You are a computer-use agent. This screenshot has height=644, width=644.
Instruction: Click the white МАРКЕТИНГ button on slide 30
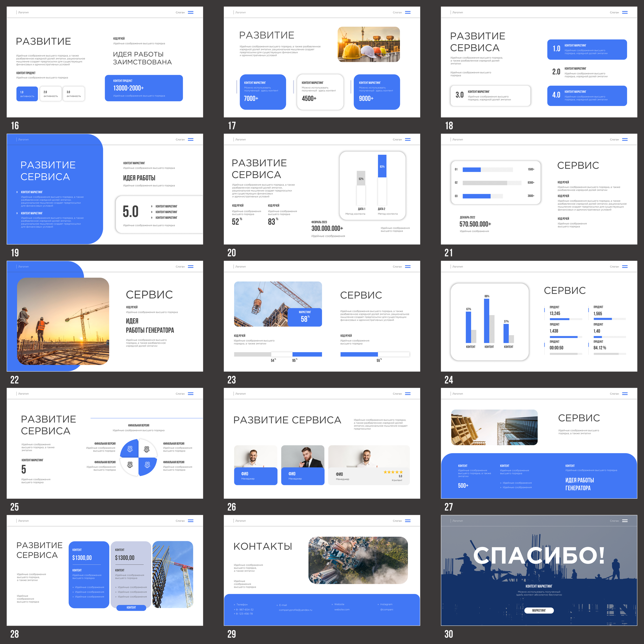pos(539,610)
